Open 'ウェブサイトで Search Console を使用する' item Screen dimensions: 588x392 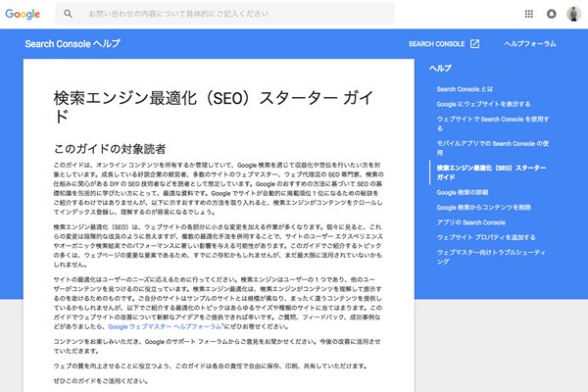tap(493, 123)
